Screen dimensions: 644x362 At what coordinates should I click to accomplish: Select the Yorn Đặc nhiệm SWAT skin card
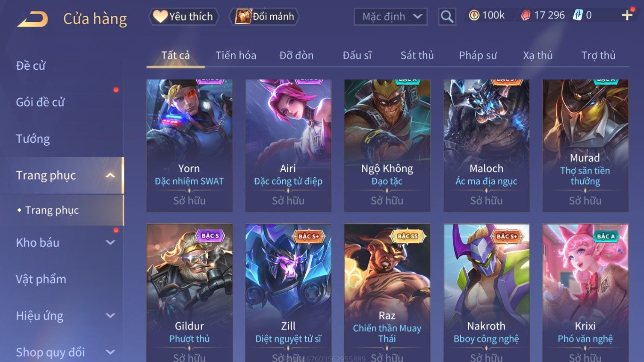(189, 145)
